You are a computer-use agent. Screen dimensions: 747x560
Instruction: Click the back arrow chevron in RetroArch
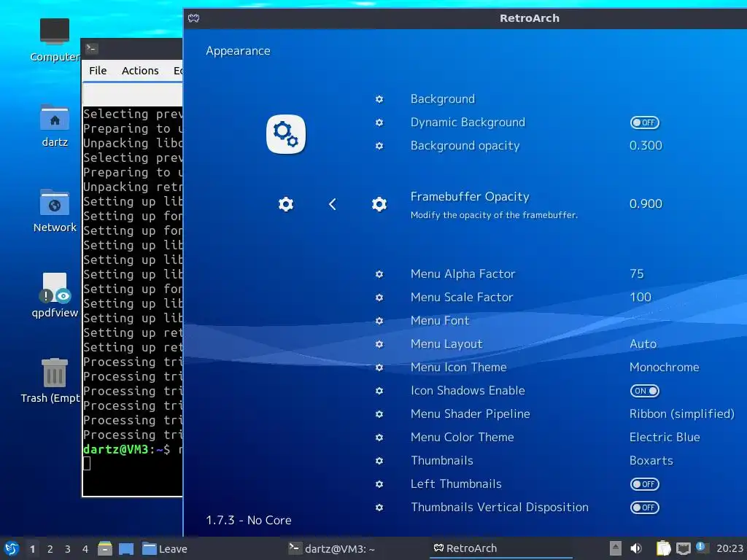333,204
